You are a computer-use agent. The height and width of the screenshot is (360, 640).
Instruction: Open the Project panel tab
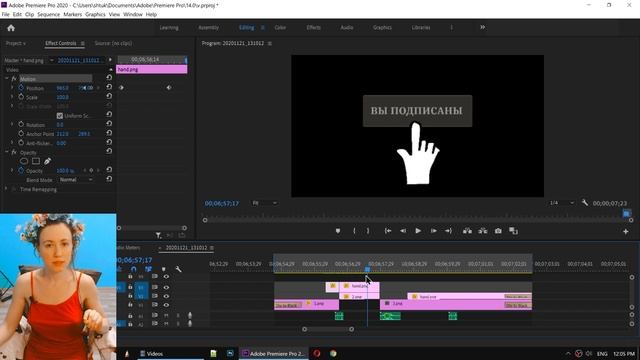coord(16,43)
